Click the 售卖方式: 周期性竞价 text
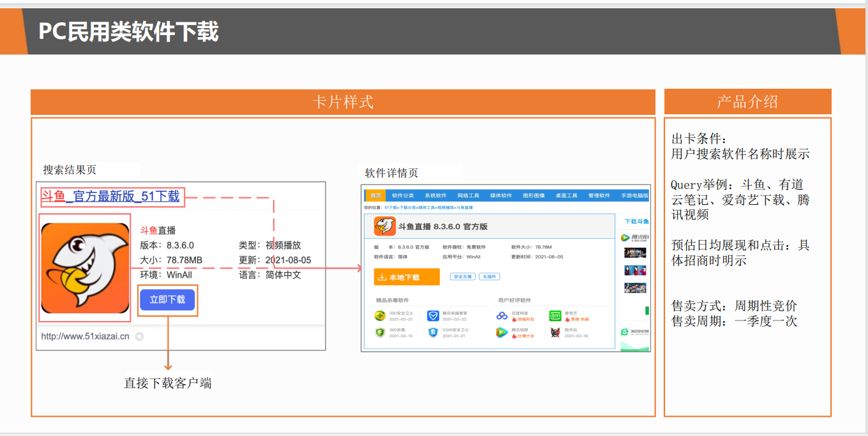Screen dimensions: 868x436 click(734, 306)
